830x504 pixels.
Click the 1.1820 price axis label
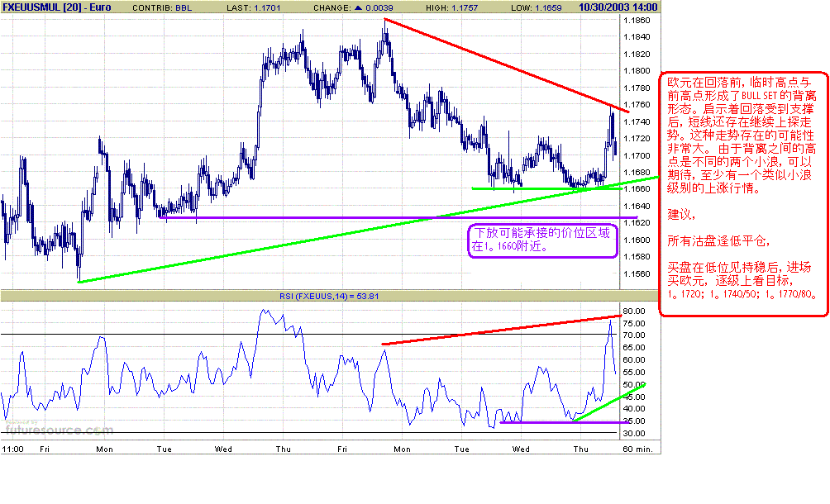pyautogui.click(x=637, y=55)
